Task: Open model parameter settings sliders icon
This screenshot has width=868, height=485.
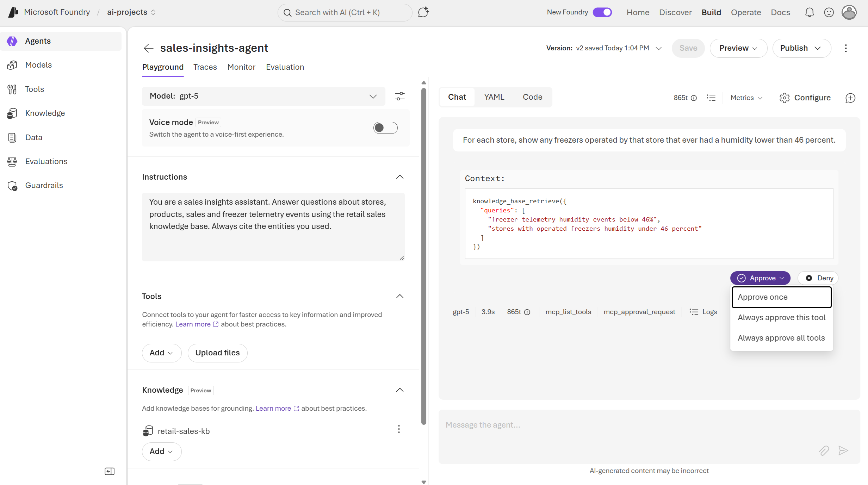Action: pyautogui.click(x=400, y=96)
